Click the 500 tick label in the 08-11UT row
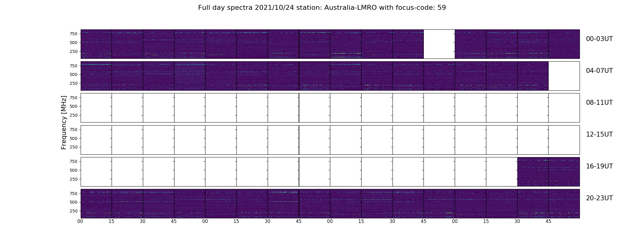The image size is (644, 245). tap(73, 106)
